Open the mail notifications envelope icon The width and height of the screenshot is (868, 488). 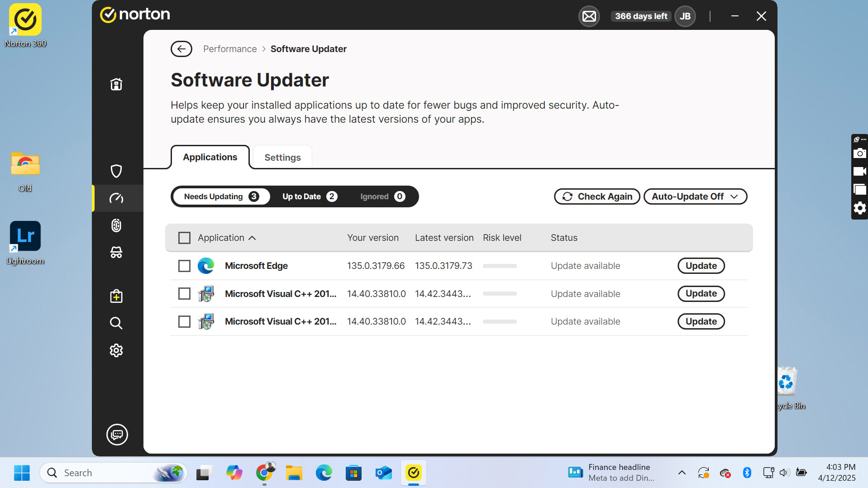[x=589, y=16]
